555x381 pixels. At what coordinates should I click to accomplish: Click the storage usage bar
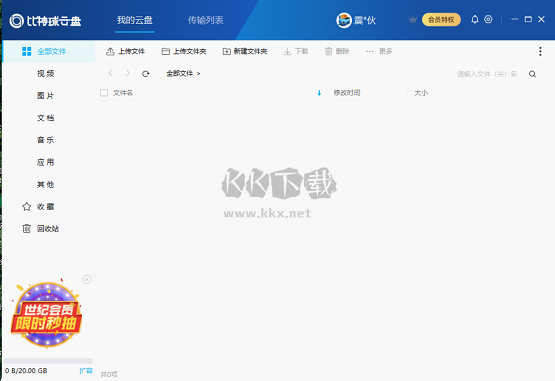48,361
